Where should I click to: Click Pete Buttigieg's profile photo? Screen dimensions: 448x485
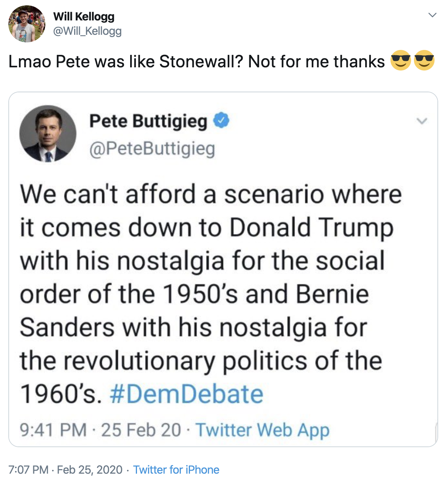pos(48,134)
